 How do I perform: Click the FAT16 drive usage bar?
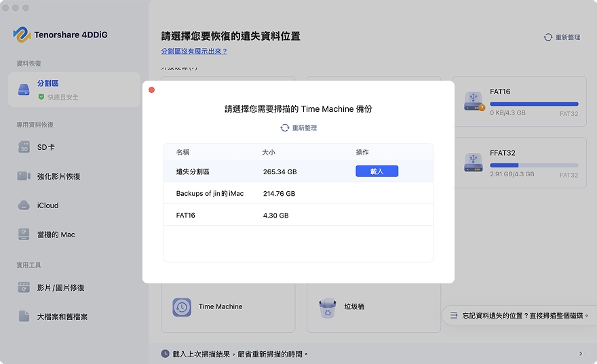pyautogui.click(x=534, y=104)
